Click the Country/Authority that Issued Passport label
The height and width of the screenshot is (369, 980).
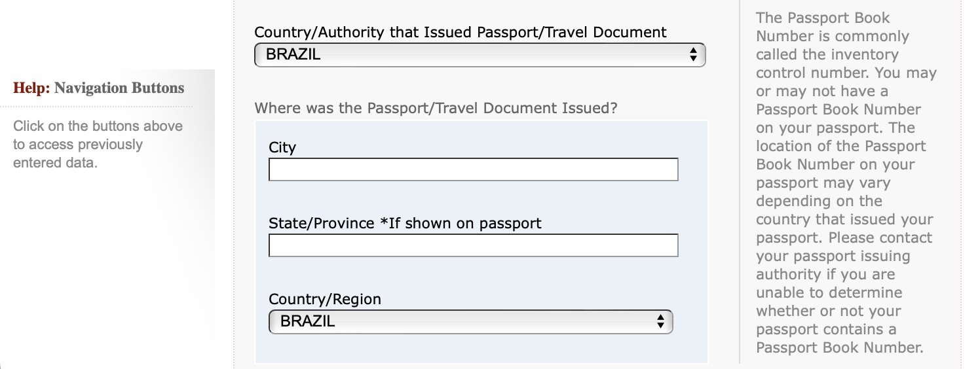pos(461,32)
